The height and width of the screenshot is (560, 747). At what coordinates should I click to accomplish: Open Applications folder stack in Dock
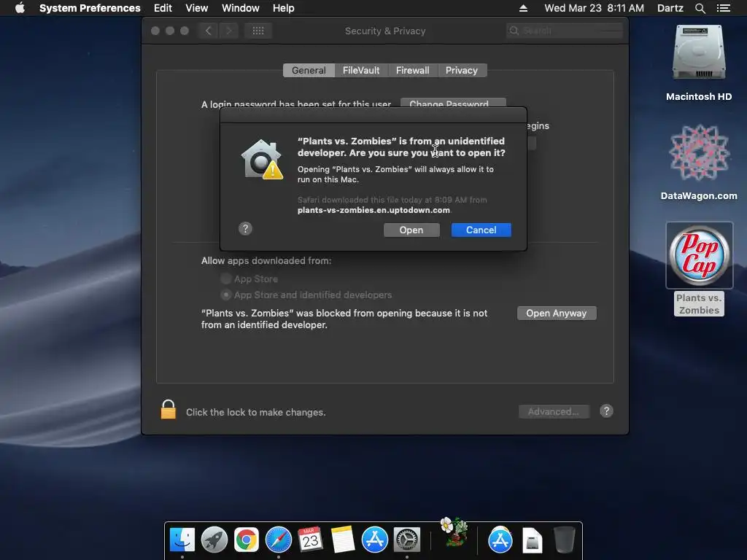coord(500,540)
